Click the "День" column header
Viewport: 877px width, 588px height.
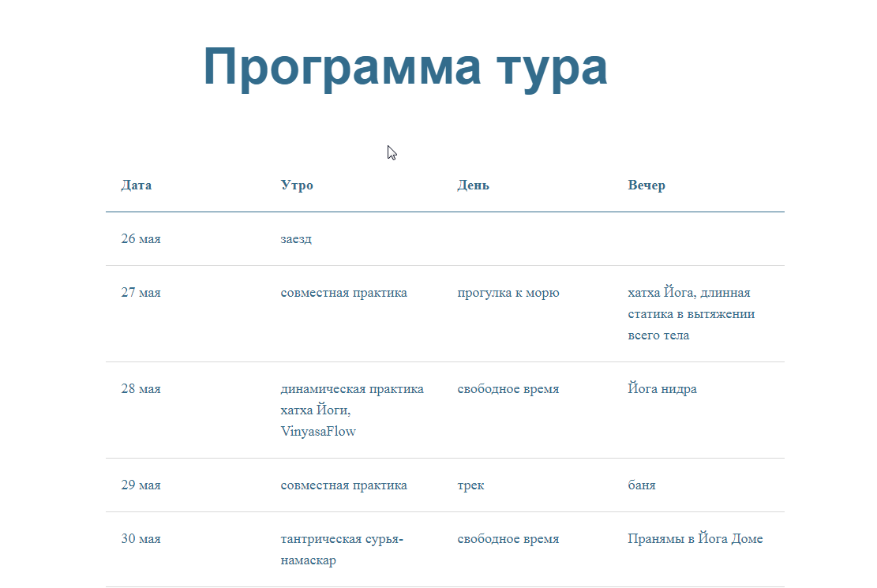(x=473, y=185)
